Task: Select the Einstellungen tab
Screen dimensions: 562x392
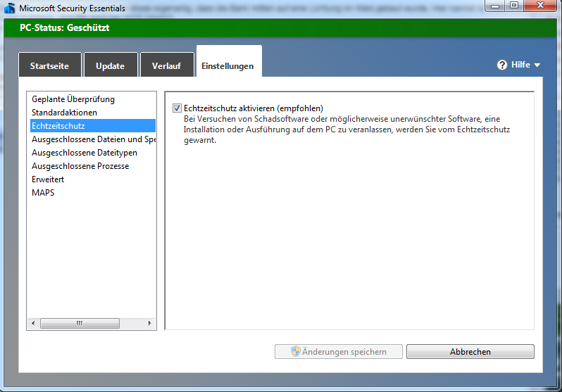Action: (229, 62)
